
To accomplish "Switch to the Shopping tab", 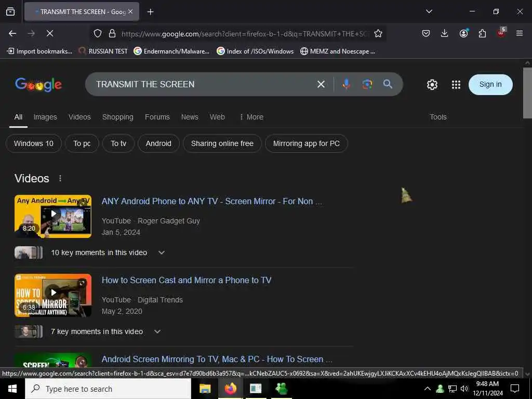I will [x=118, y=117].
